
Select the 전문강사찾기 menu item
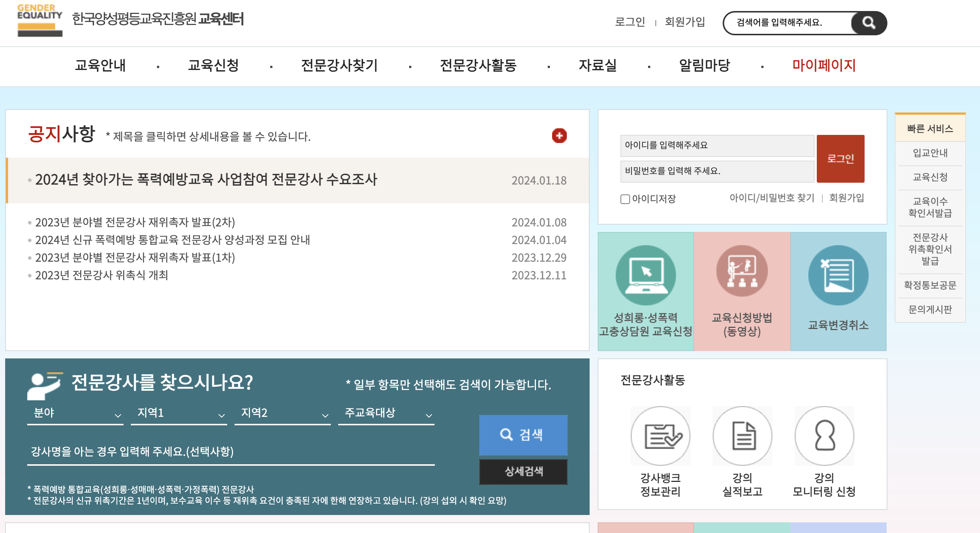339,65
